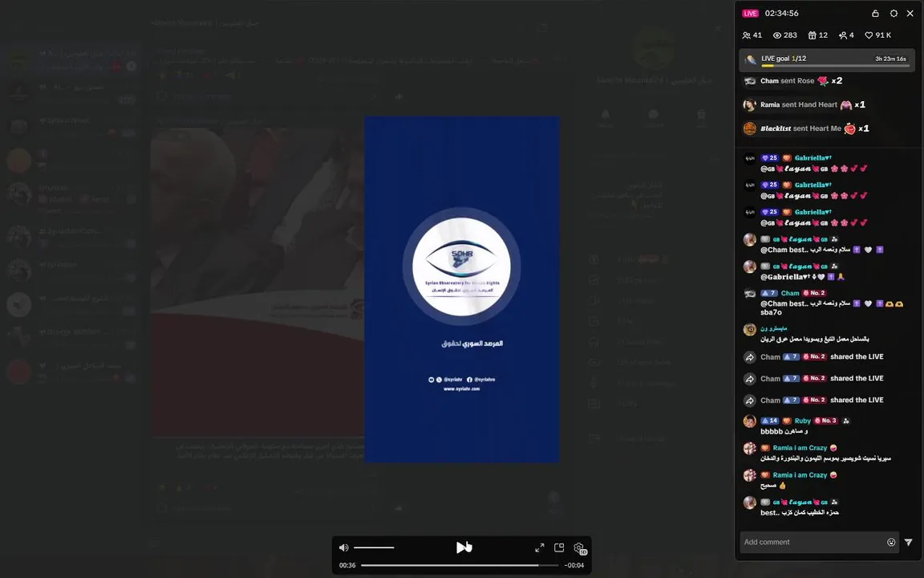
Task: Open the LIVE goal 1/12 progress bar
Action: click(828, 59)
